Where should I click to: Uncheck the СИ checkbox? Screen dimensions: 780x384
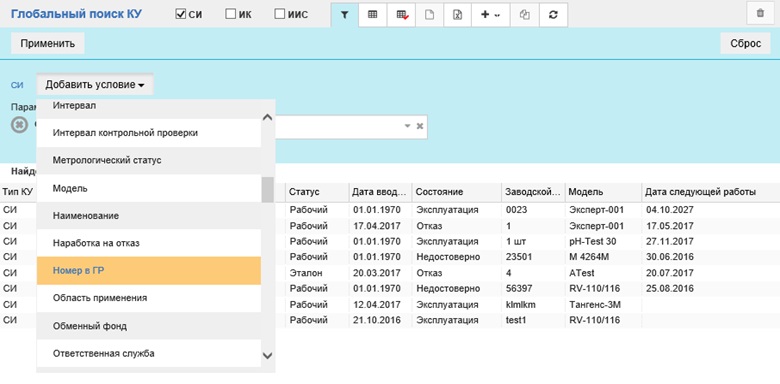tap(181, 14)
